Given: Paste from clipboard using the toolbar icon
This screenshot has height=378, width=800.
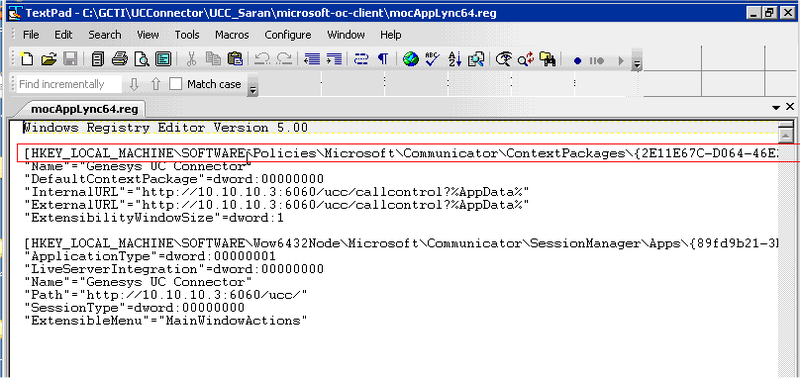Looking at the screenshot, I should click(x=234, y=60).
